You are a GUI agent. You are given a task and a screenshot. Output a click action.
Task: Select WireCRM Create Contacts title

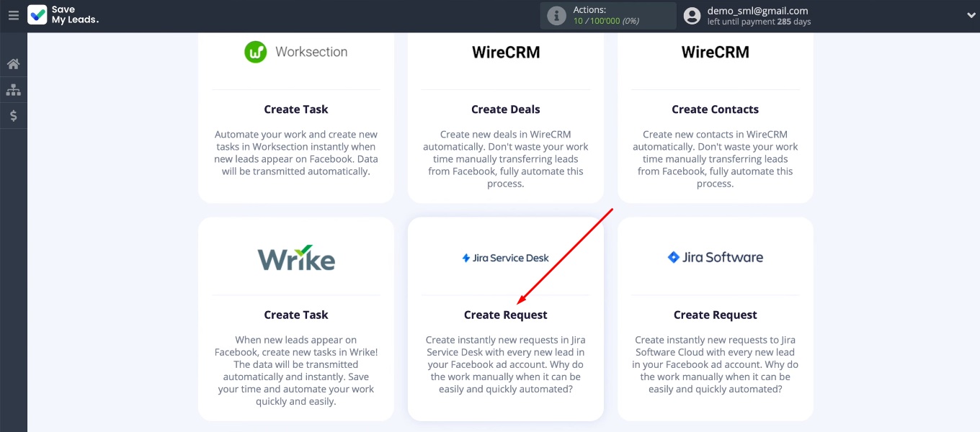[x=716, y=109]
